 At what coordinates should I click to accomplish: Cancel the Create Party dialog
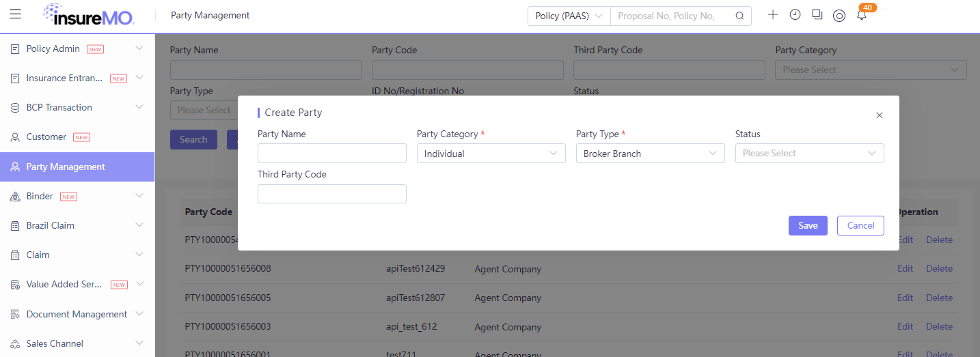pos(860,226)
